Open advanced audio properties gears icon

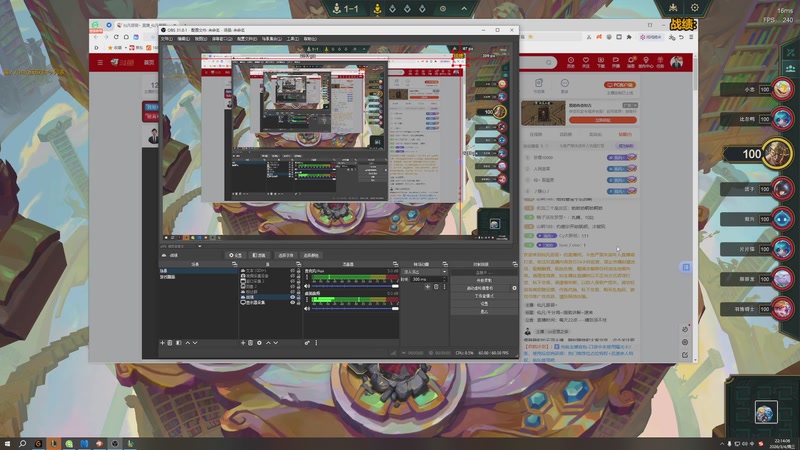307,342
